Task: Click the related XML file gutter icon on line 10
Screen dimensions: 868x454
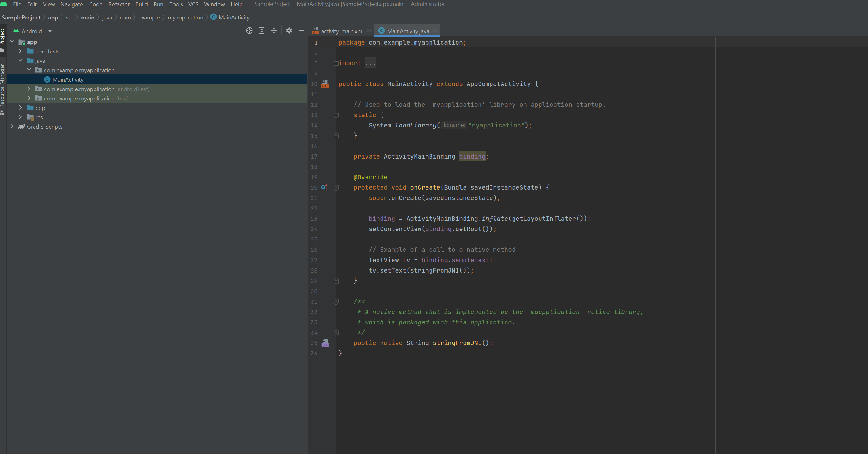Action: pos(324,84)
